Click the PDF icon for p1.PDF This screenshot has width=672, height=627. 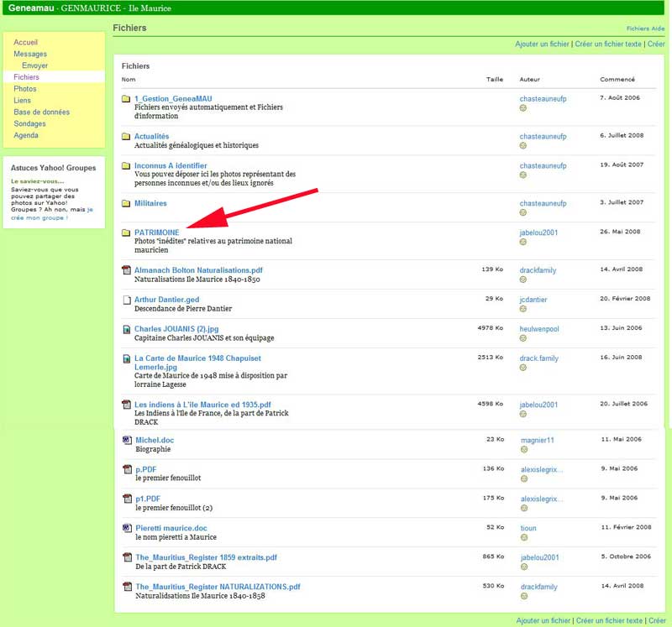(x=127, y=499)
